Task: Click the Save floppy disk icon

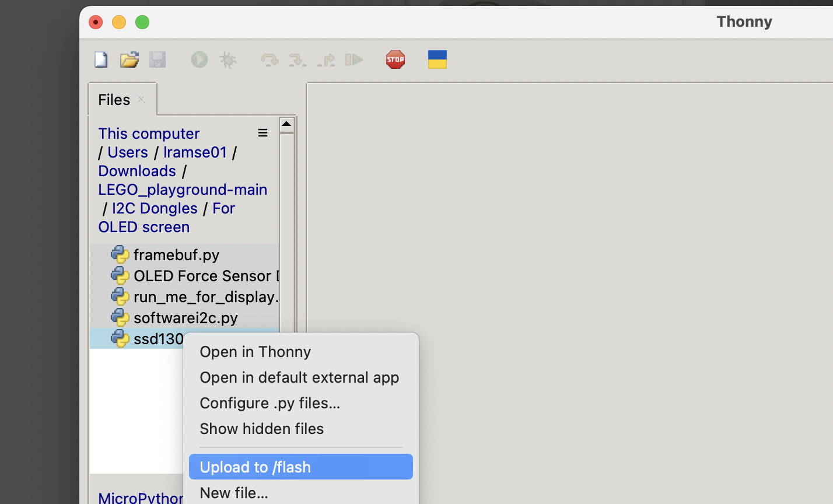Action: (157, 60)
